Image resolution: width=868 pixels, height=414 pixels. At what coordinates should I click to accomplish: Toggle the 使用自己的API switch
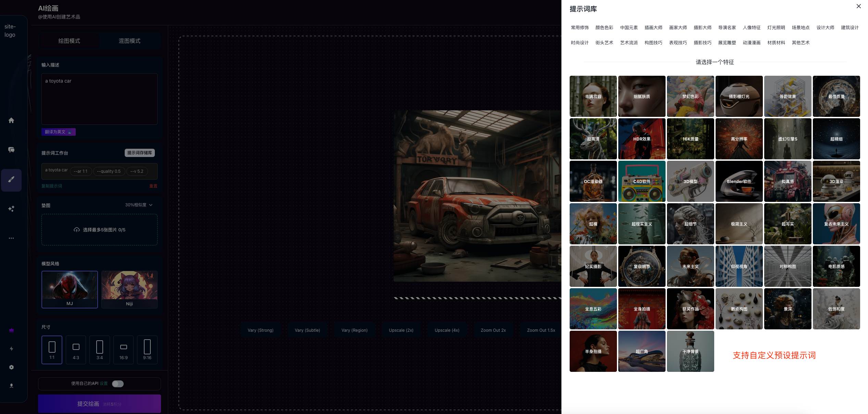tap(118, 384)
